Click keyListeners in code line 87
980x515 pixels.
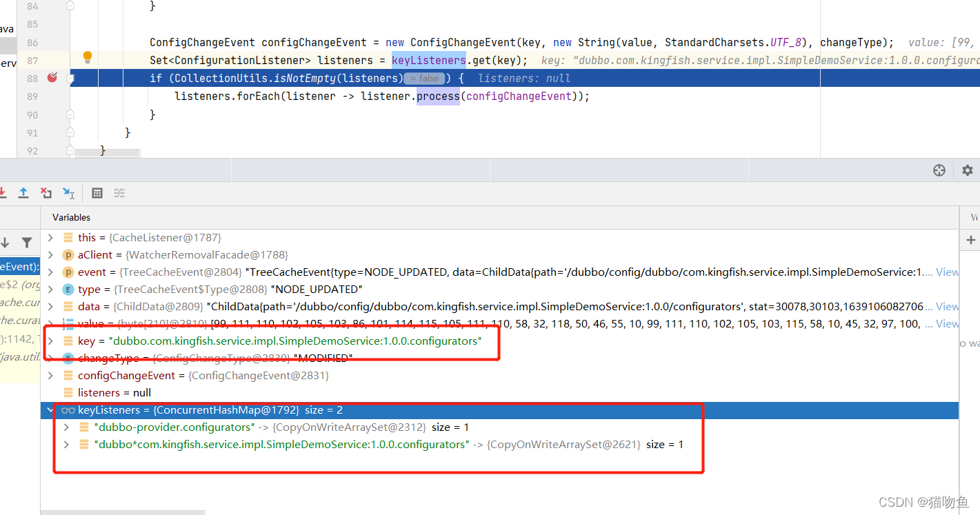point(429,61)
